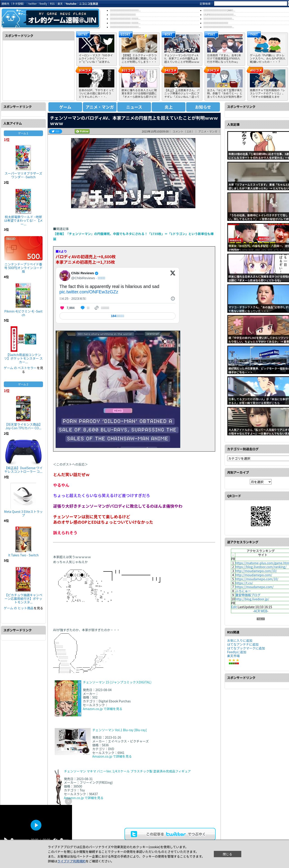Click the green feedly Follow button
289x868 pixels.
[x=82, y=131]
